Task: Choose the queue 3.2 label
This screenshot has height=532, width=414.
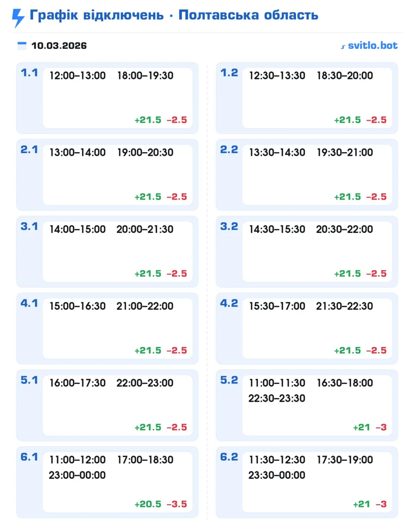Action: [229, 226]
